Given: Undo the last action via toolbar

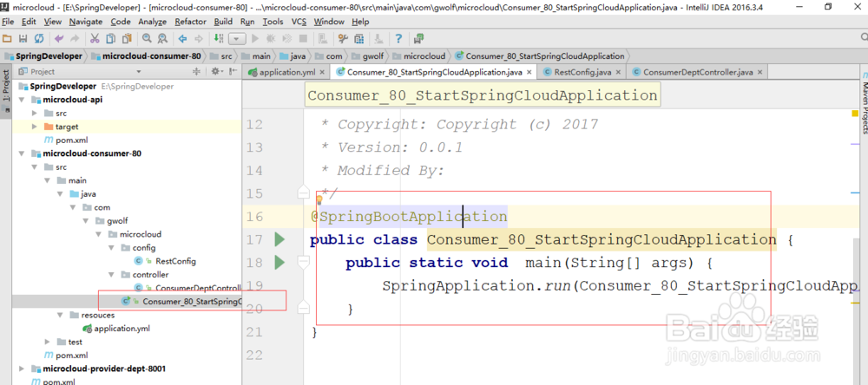Looking at the screenshot, I should click(x=59, y=39).
